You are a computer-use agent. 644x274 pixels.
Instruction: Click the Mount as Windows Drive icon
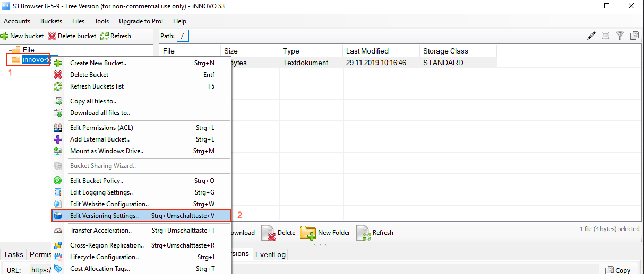[x=58, y=151]
